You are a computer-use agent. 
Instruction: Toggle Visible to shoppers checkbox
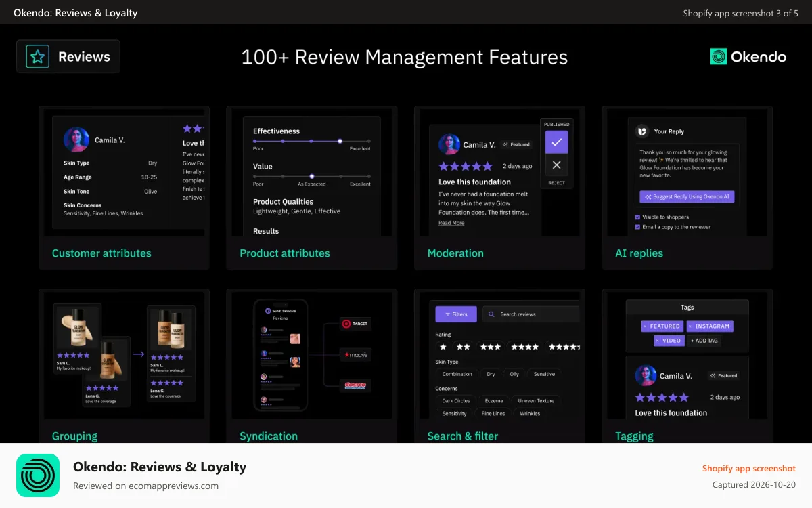[637, 217]
